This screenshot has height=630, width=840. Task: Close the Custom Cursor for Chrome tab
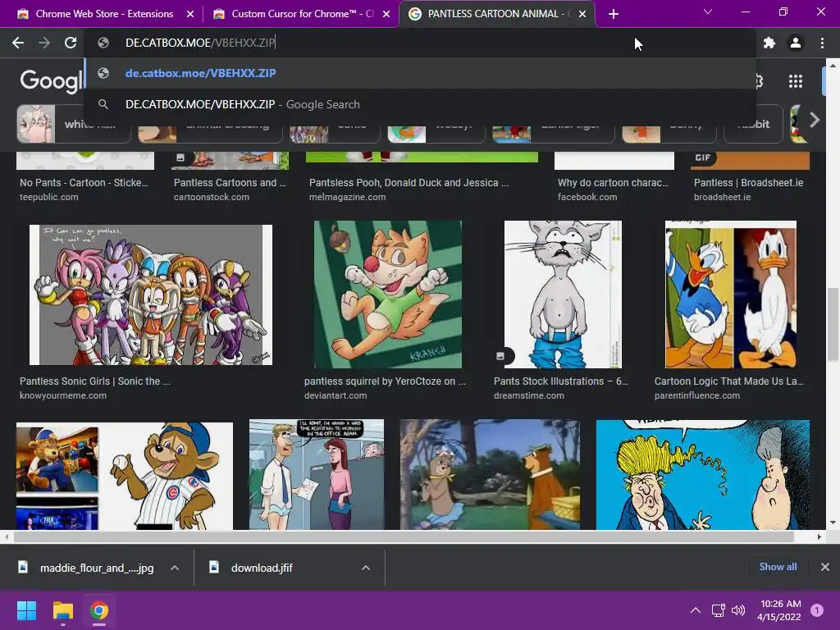[386, 14]
